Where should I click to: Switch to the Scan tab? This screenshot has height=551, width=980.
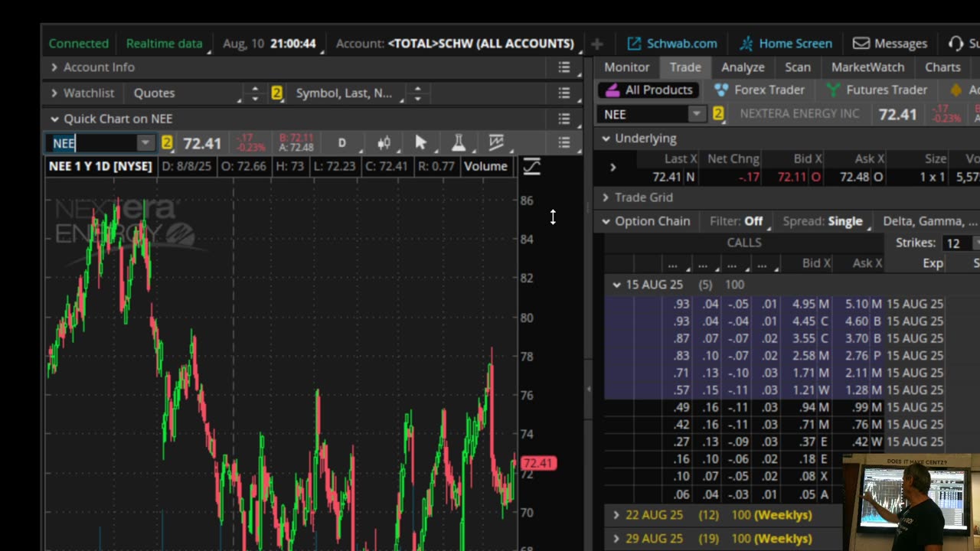[798, 67]
